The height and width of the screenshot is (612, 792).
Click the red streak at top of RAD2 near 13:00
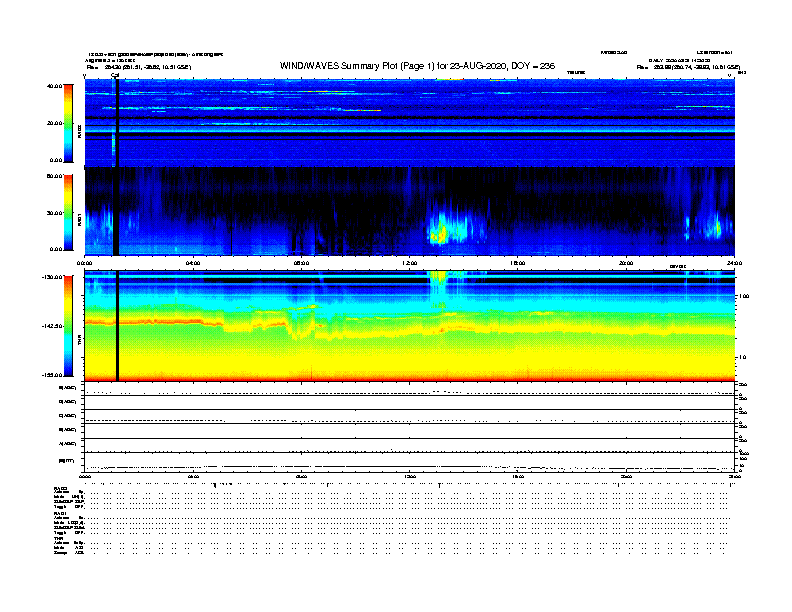coord(450,79)
